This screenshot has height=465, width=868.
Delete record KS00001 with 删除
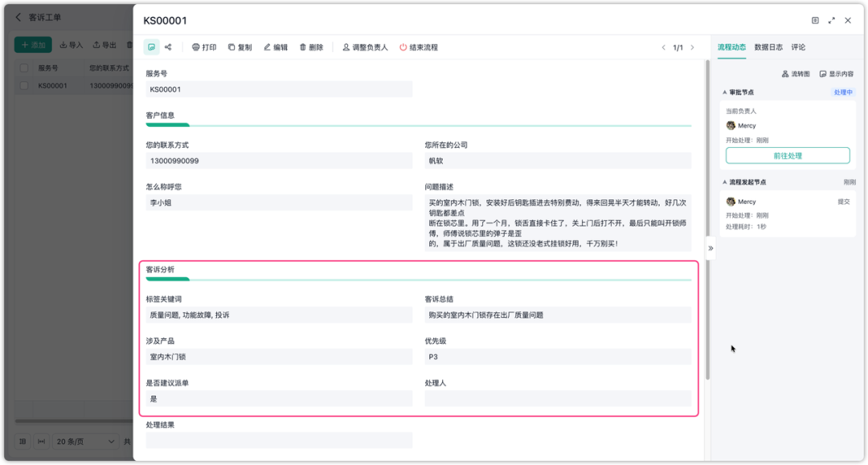point(311,47)
